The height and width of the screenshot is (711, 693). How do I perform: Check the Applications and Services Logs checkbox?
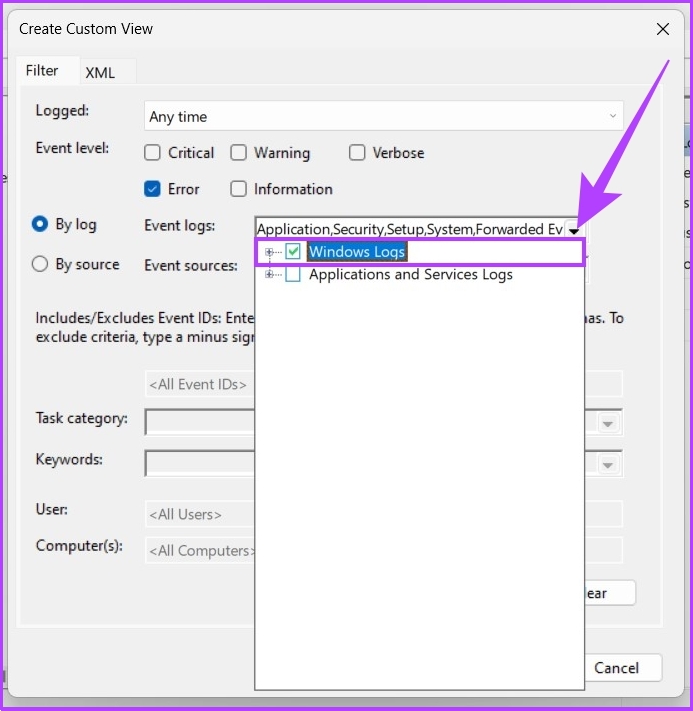click(x=293, y=274)
